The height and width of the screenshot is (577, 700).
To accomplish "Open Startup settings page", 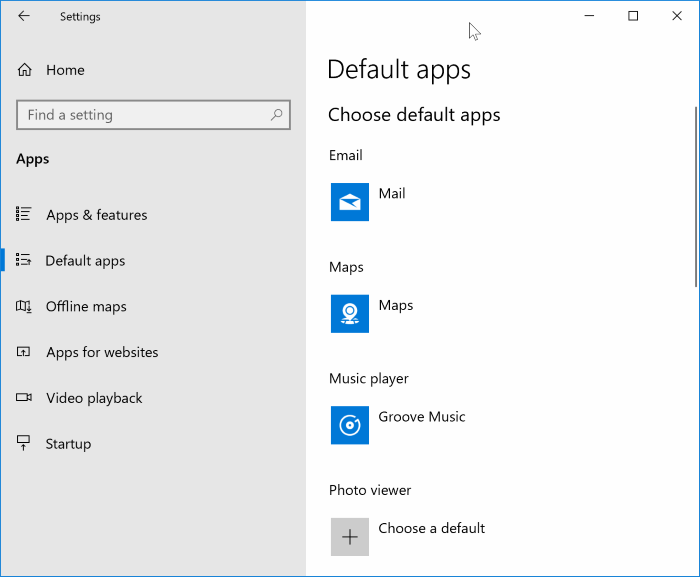I will (68, 444).
